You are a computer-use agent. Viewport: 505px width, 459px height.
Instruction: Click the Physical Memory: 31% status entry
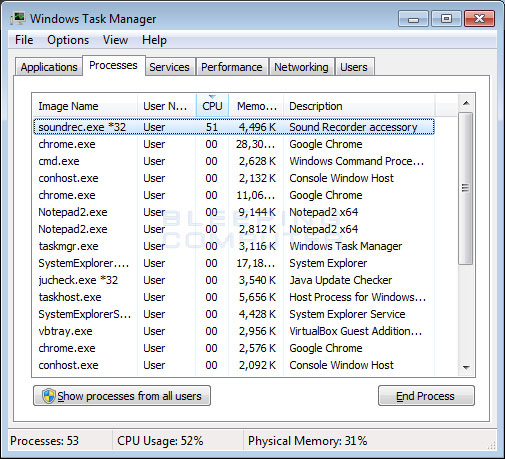(x=307, y=441)
